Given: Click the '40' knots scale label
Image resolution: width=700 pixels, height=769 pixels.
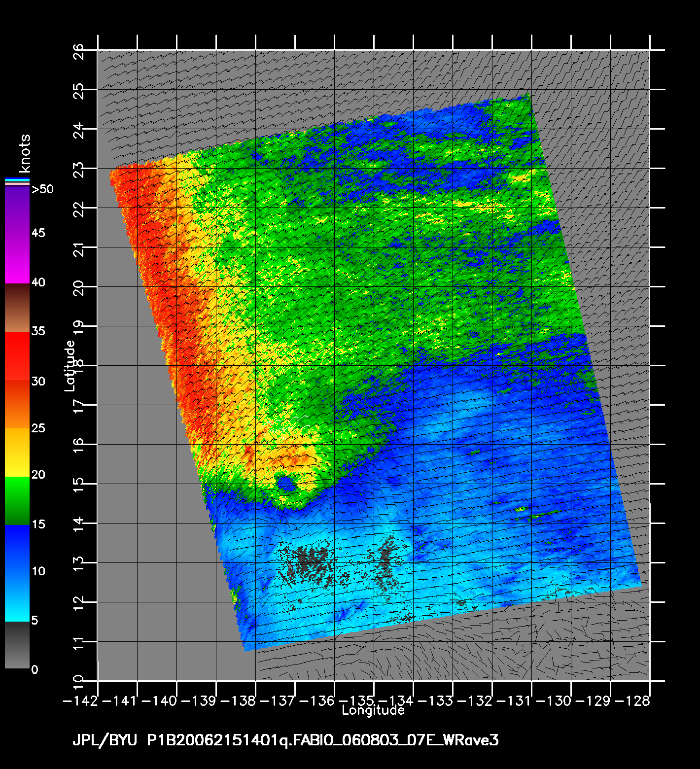Looking at the screenshot, I should click(x=38, y=282).
